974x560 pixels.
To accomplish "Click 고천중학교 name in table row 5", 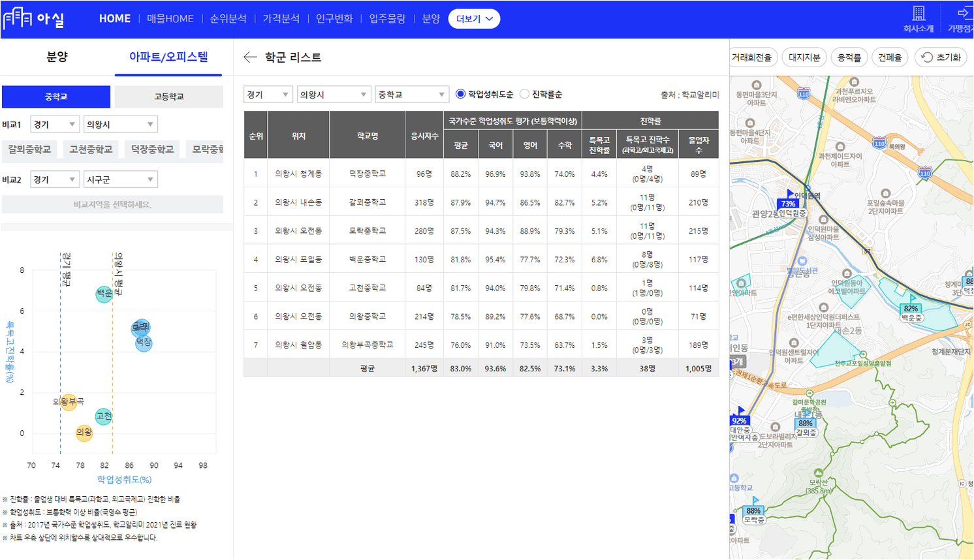I will [x=368, y=288].
